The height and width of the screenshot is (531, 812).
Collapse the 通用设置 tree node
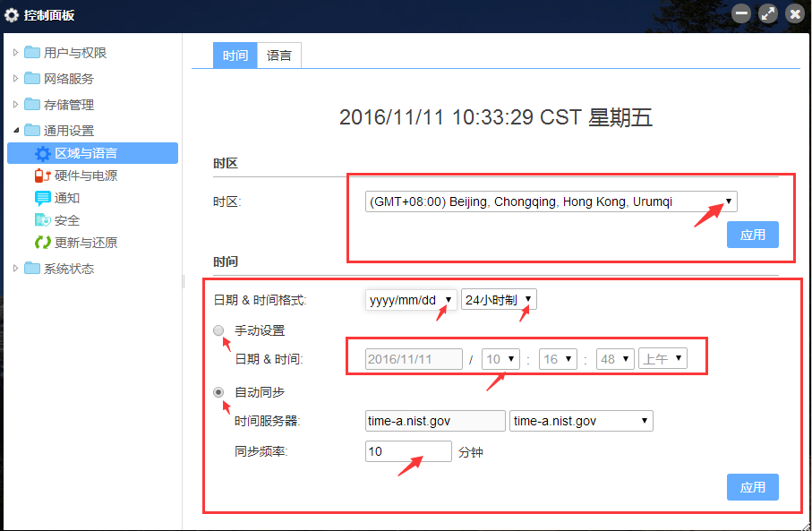pos(16,130)
